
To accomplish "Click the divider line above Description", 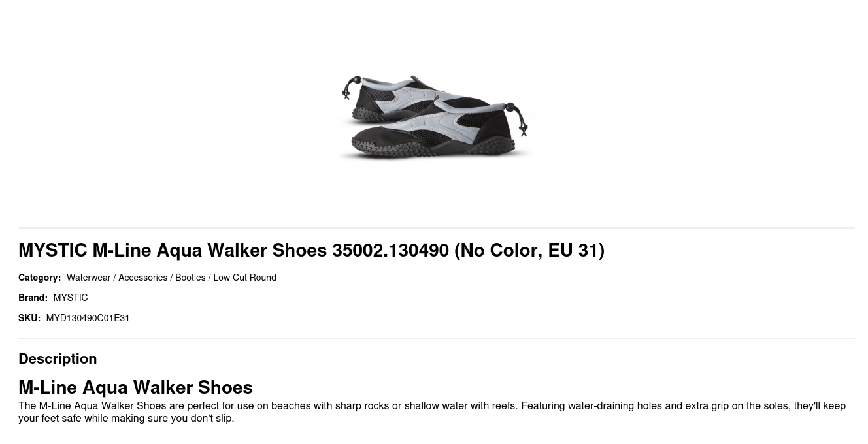I will [437, 338].
